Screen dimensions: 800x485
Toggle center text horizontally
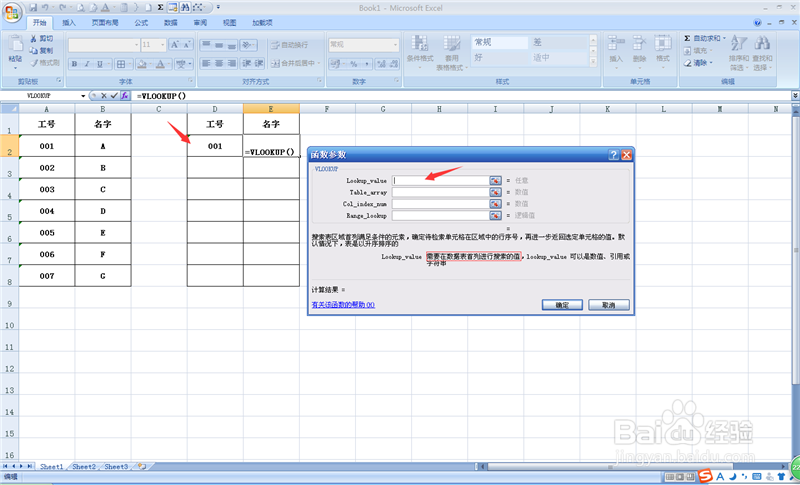coord(219,64)
